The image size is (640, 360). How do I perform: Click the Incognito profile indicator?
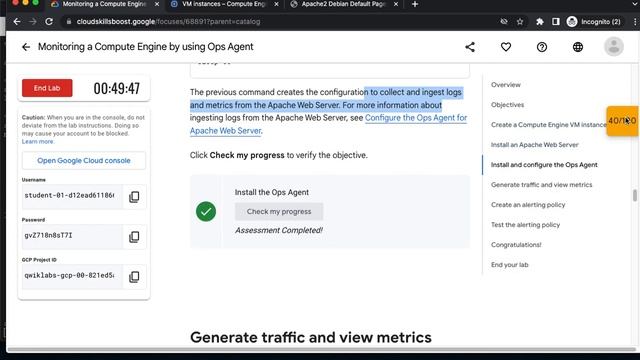(x=594, y=22)
